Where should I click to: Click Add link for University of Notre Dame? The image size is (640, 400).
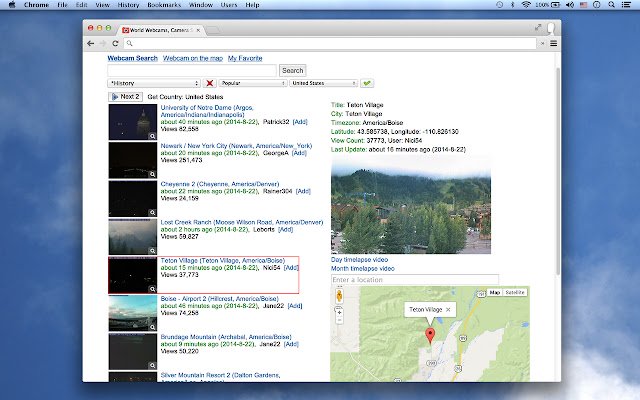(300, 122)
